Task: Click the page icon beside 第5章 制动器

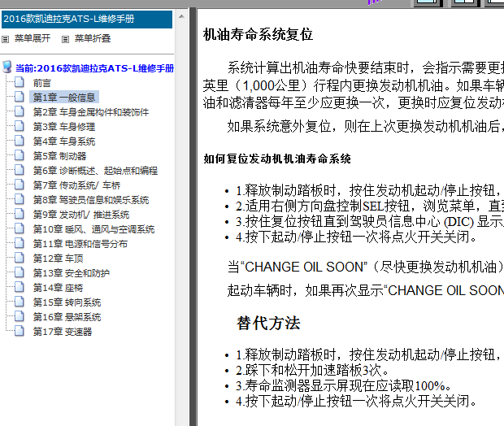Action: [x=20, y=155]
